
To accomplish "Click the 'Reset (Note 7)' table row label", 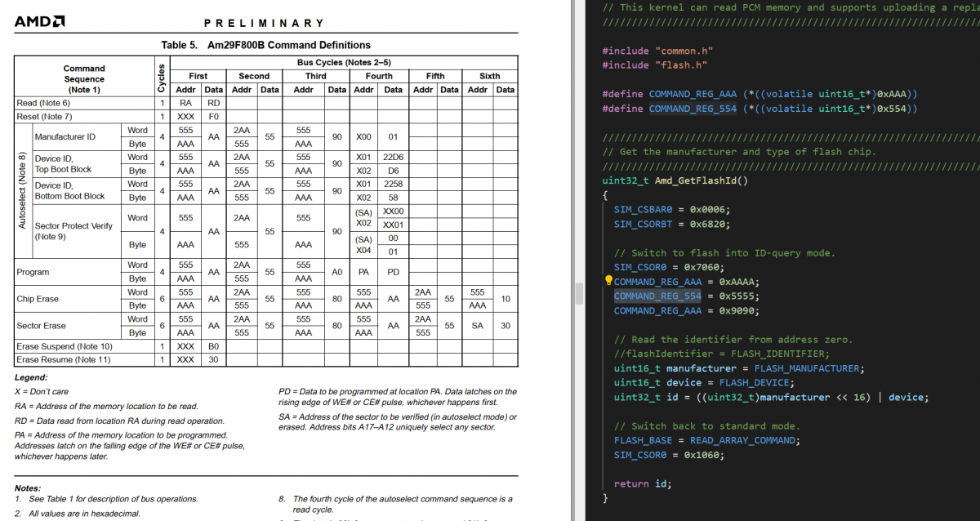I will coord(44,117).
